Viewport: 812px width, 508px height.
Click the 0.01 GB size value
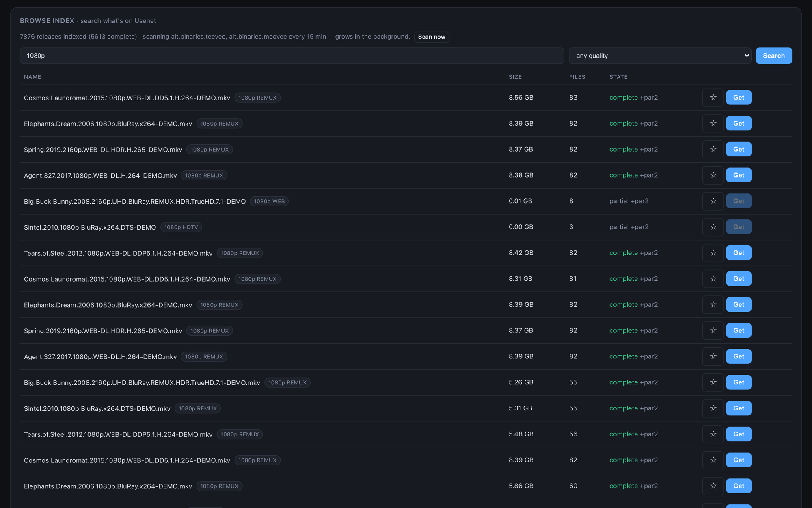[520, 201]
